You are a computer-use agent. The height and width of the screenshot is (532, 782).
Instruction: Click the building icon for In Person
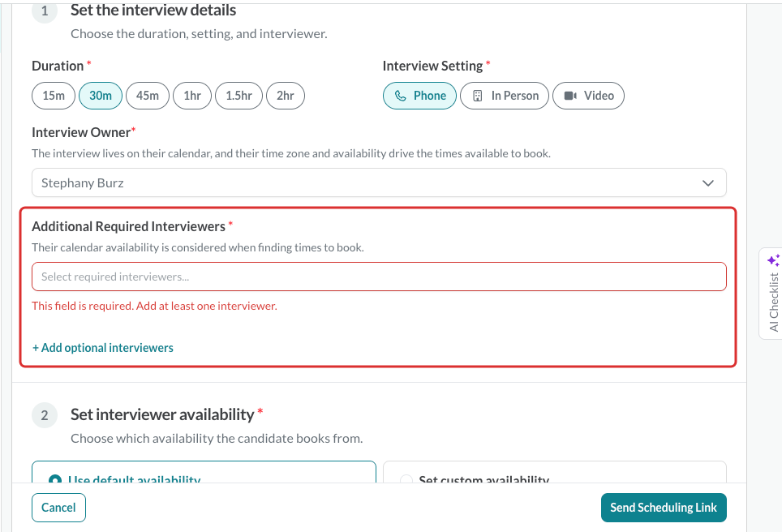coord(477,96)
